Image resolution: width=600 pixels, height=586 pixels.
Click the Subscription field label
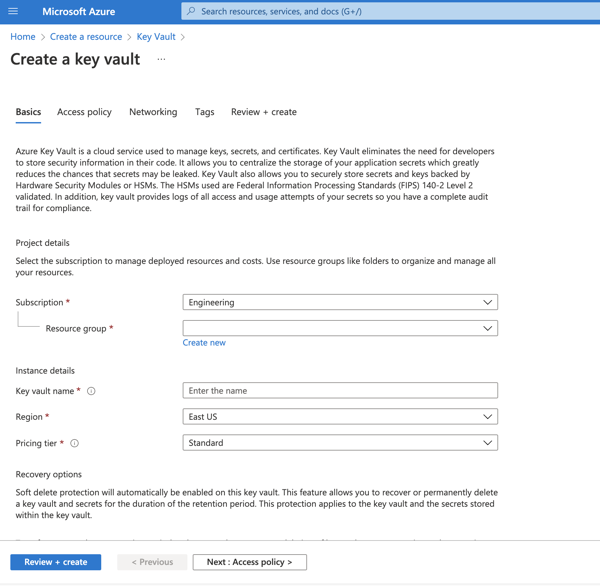[39, 302]
